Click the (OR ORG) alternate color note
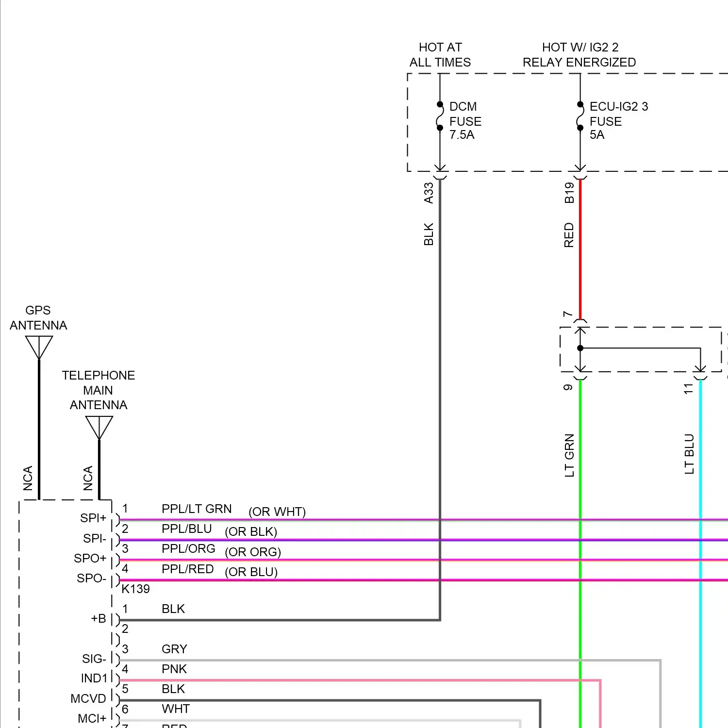This screenshot has width=728, height=728. pyautogui.click(x=253, y=552)
